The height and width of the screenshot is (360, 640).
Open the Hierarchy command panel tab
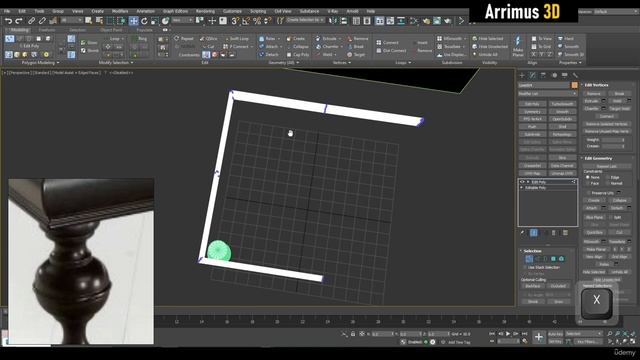coord(543,75)
